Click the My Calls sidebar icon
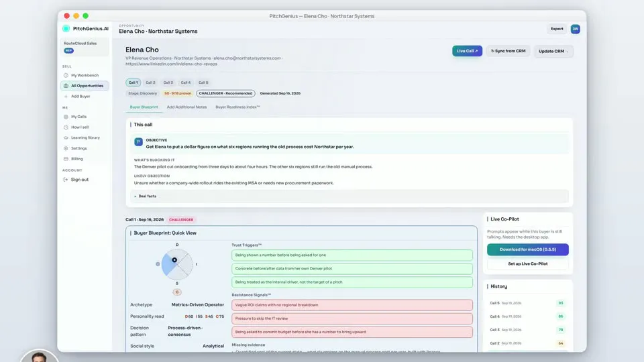 tap(66, 117)
